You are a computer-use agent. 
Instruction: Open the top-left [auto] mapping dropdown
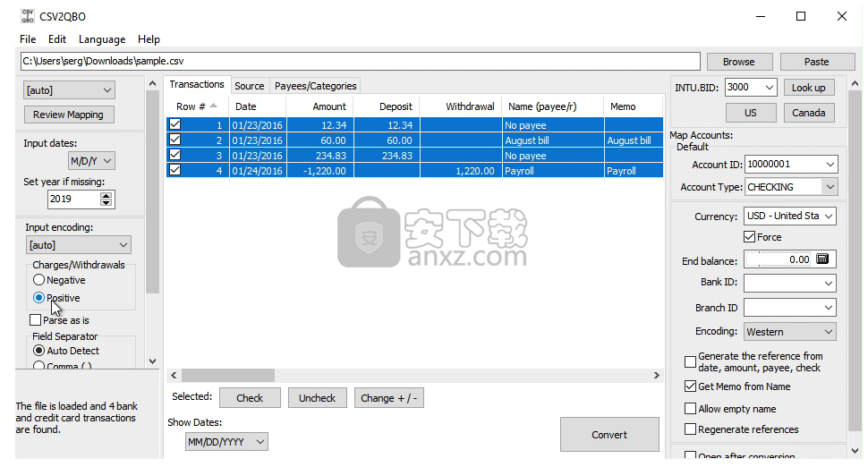pos(69,90)
